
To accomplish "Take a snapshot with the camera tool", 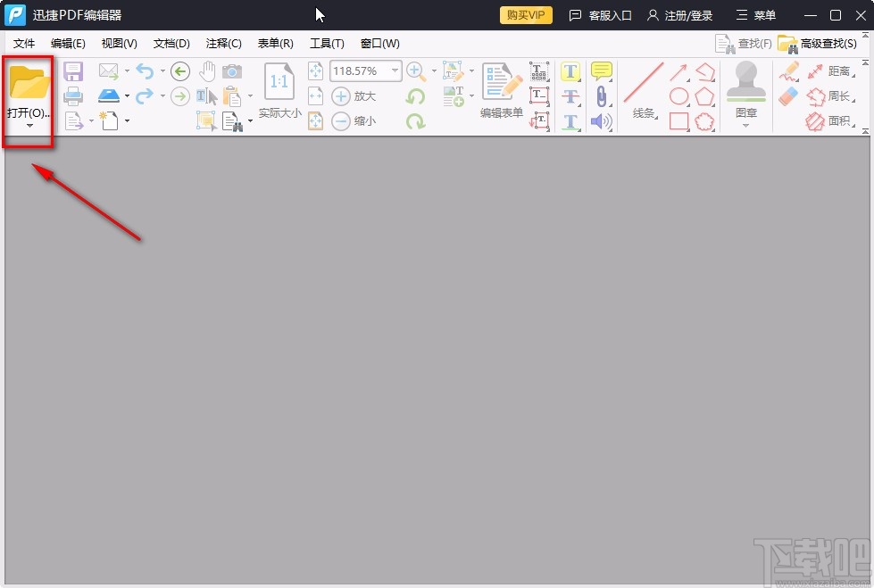I will pos(232,71).
